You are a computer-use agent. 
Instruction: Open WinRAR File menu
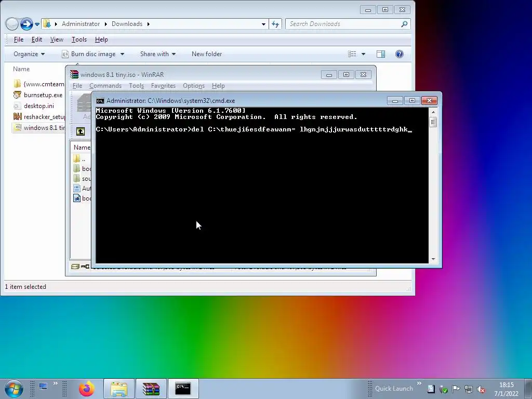tap(77, 86)
